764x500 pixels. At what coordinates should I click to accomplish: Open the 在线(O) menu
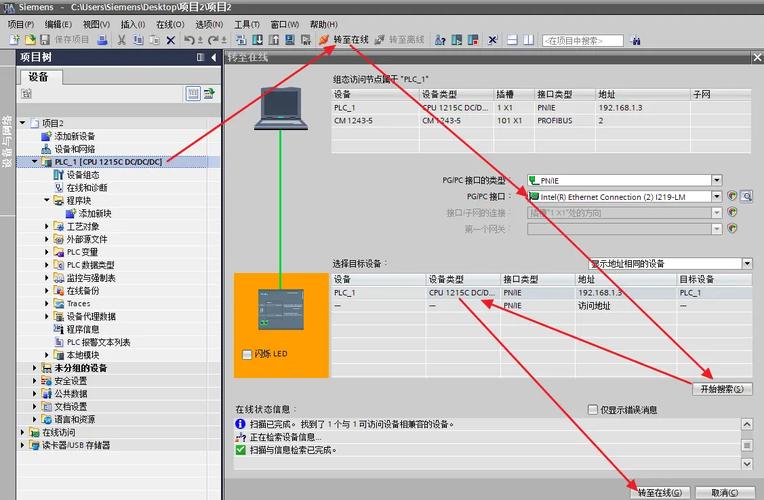(170, 24)
